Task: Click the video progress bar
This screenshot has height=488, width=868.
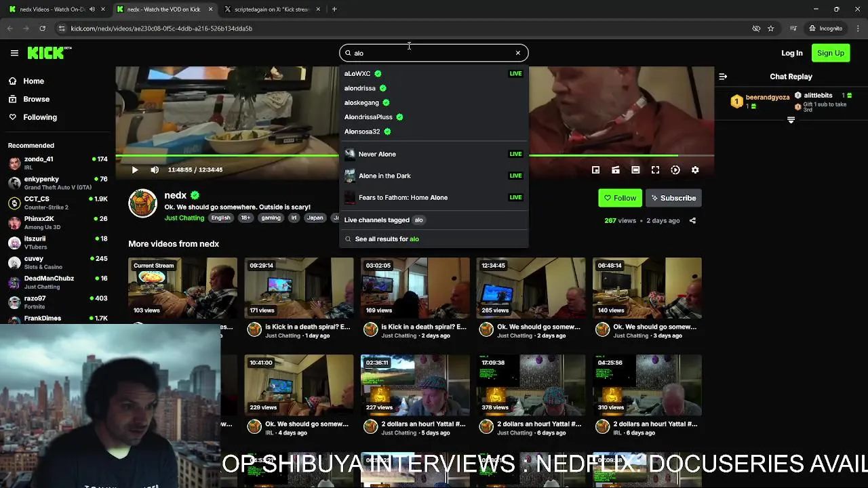Action: [414, 157]
